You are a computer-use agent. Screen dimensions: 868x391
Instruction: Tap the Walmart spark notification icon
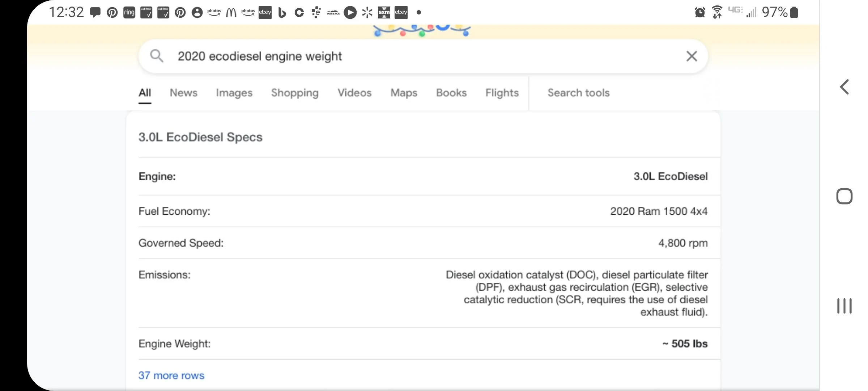point(367,13)
